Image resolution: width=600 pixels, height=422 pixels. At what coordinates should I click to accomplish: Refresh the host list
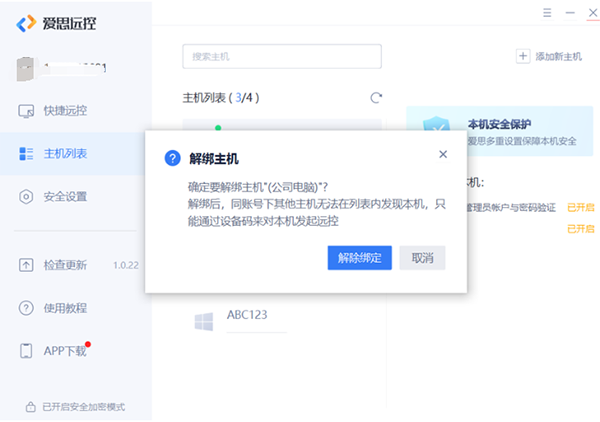tap(376, 98)
